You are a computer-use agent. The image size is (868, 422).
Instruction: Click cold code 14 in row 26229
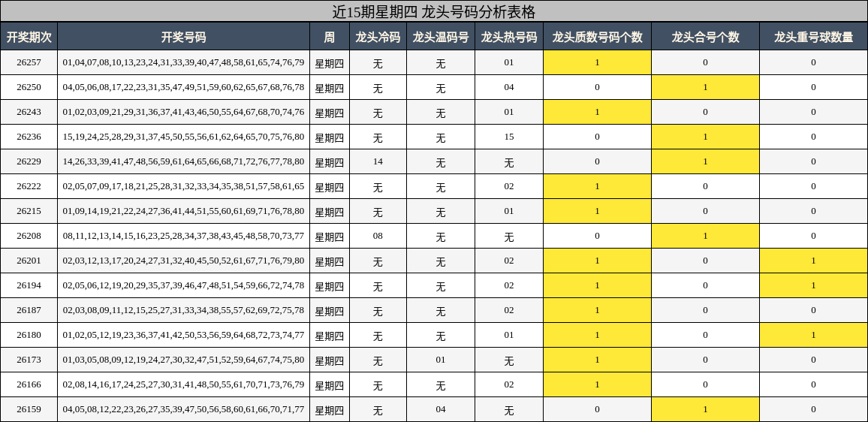pyautogui.click(x=378, y=161)
